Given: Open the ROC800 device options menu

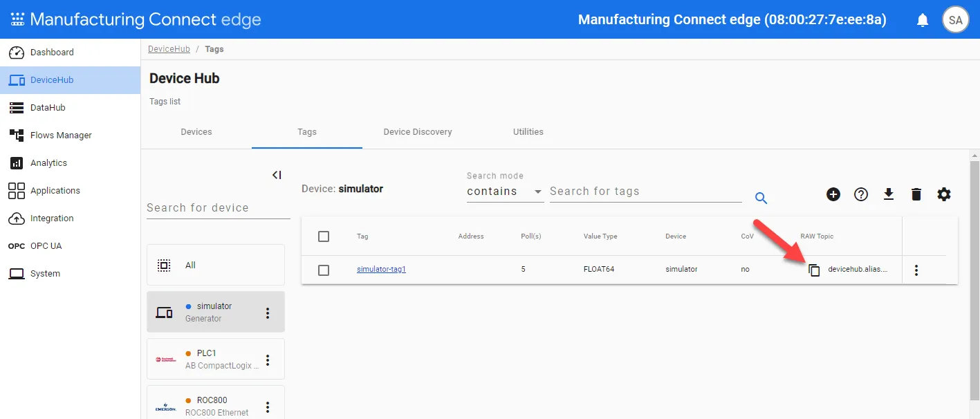Looking at the screenshot, I should click(x=268, y=407).
